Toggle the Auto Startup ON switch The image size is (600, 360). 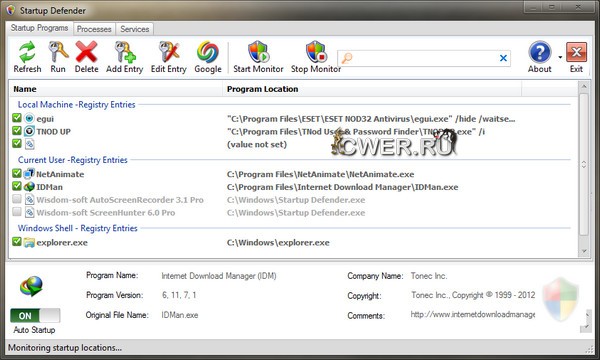35,316
